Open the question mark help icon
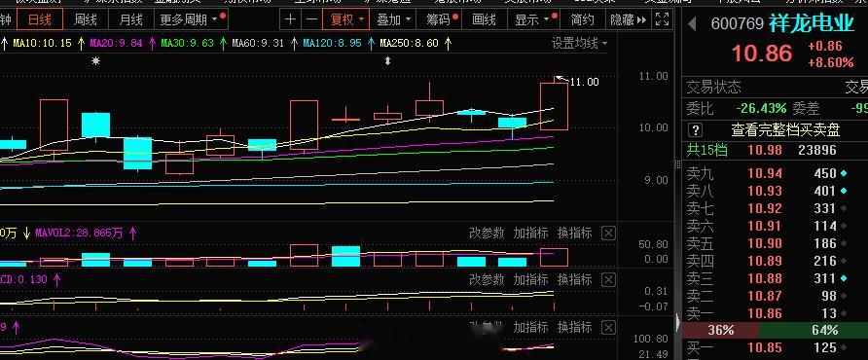 (696, 130)
